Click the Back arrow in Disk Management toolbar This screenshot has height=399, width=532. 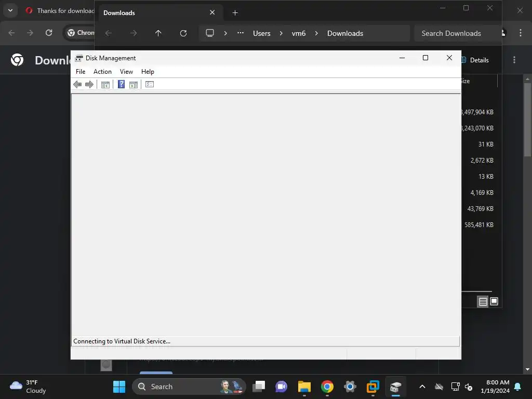(77, 85)
